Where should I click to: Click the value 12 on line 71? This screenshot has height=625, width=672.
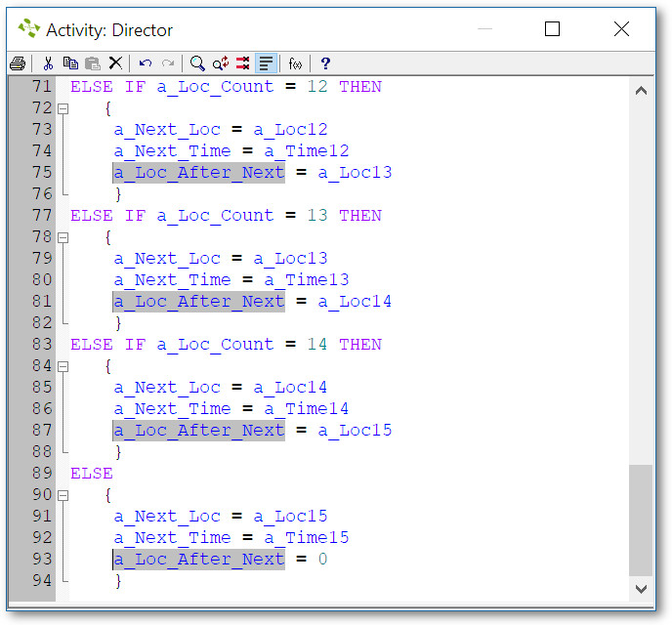click(x=317, y=87)
